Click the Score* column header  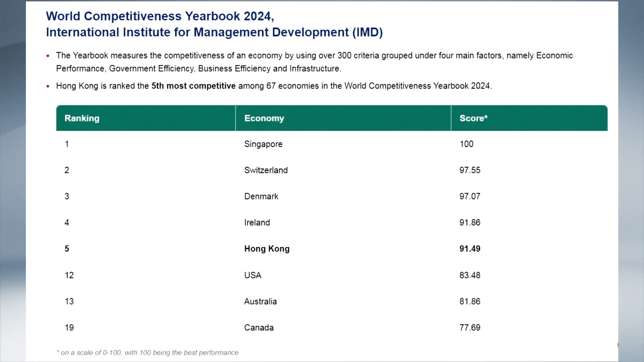473,118
